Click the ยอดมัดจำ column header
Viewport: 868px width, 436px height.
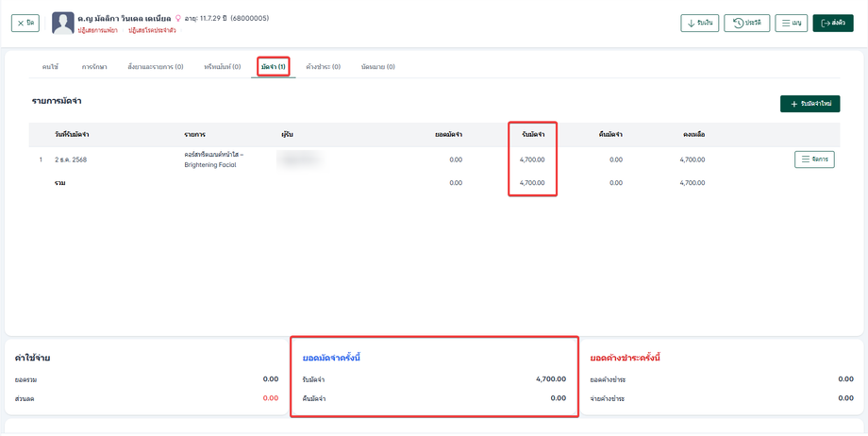(449, 135)
